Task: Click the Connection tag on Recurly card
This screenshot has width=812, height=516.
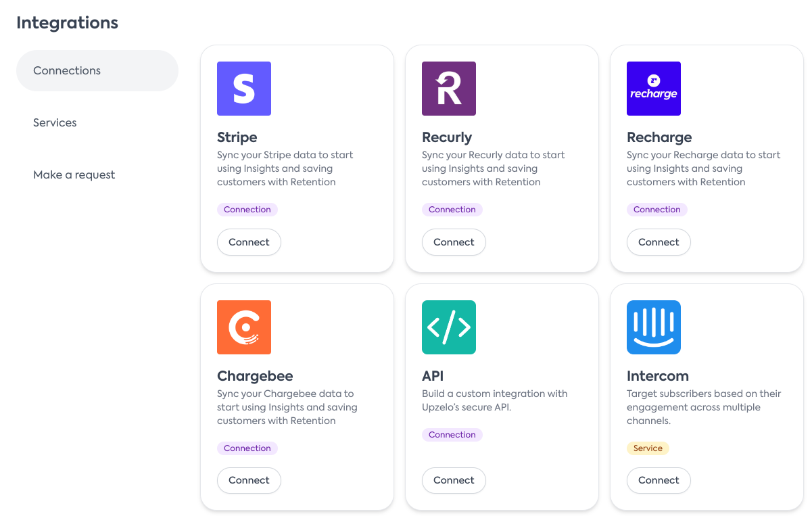Action: pyautogui.click(x=452, y=210)
